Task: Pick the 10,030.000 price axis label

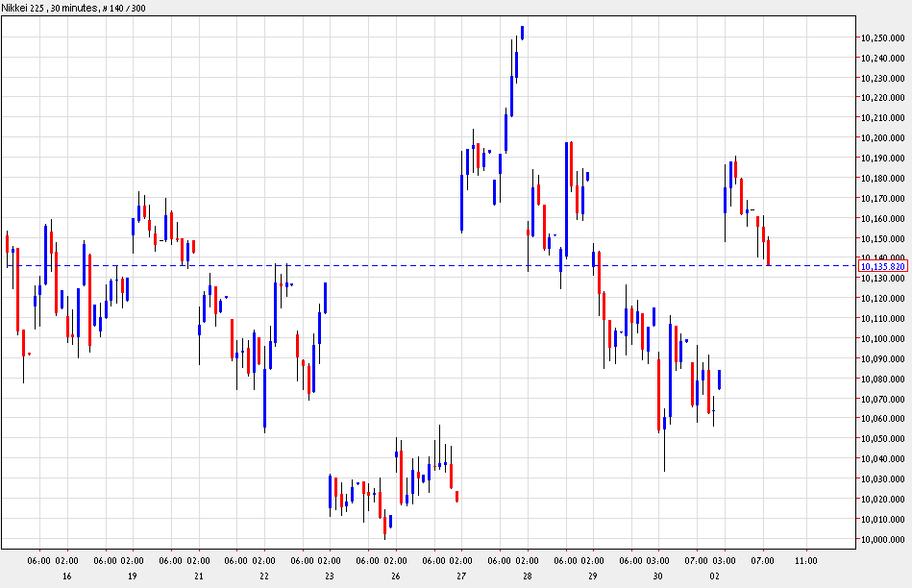Action: [x=883, y=479]
